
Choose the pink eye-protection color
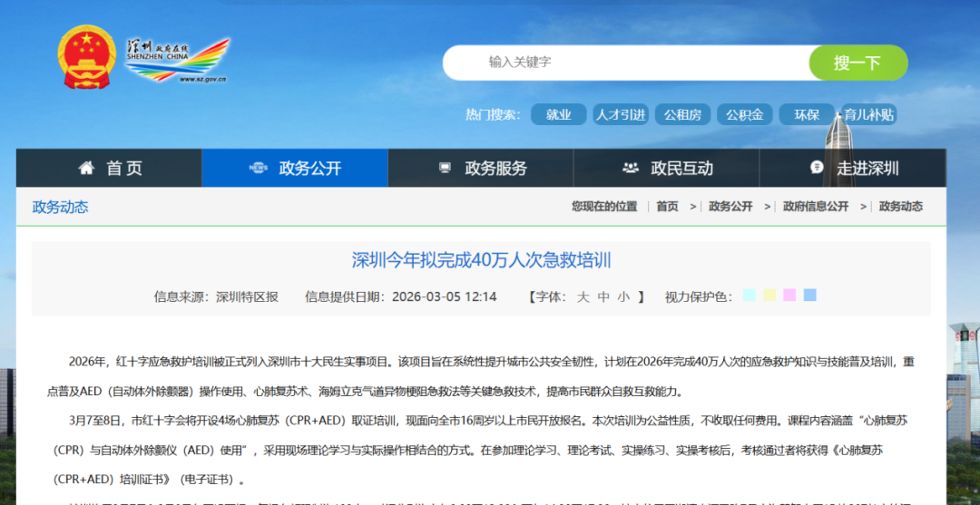[789, 296]
